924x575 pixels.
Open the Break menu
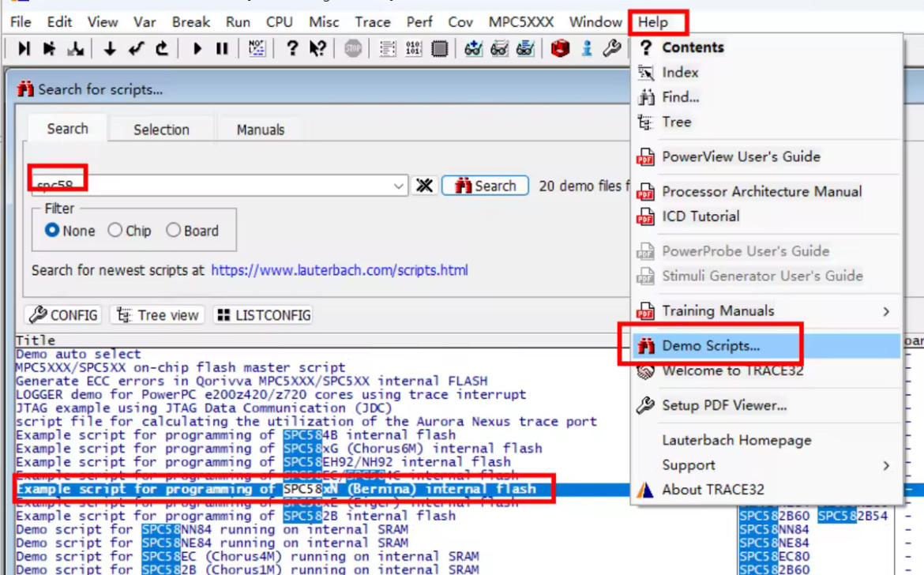click(x=191, y=22)
